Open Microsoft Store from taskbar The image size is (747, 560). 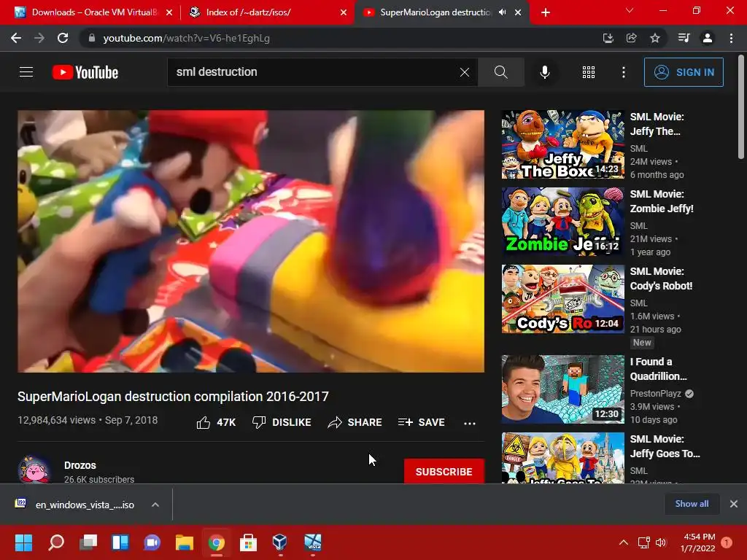248,542
